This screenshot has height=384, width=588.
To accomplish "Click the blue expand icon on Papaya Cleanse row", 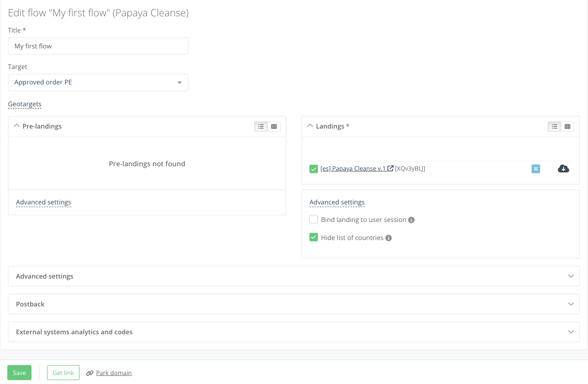I will (536, 169).
